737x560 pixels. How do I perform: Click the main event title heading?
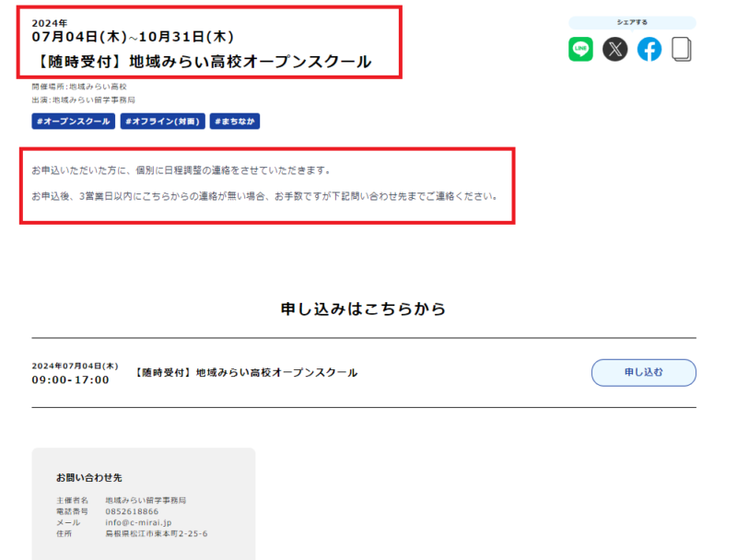pyautogui.click(x=202, y=62)
